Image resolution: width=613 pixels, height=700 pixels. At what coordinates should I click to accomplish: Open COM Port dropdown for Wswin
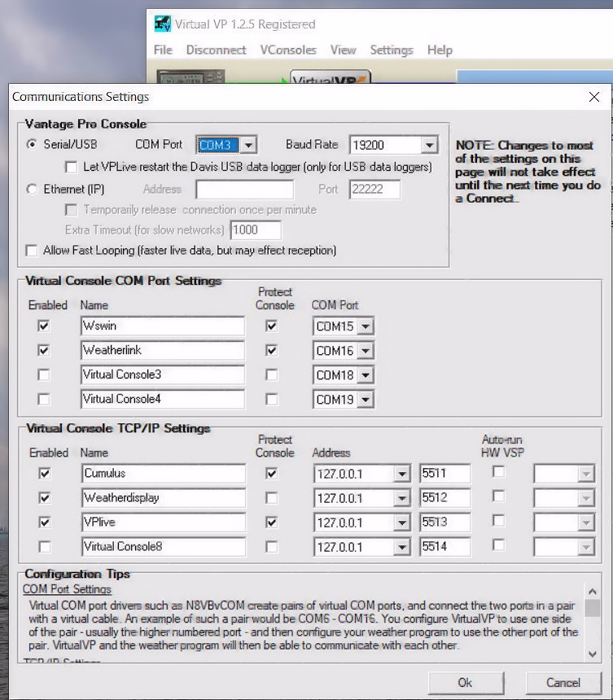(x=366, y=327)
